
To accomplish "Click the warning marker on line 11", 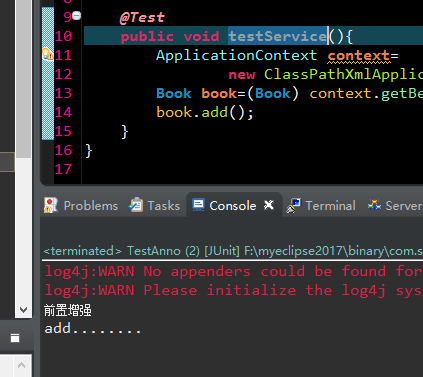I will (x=48, y=54).
